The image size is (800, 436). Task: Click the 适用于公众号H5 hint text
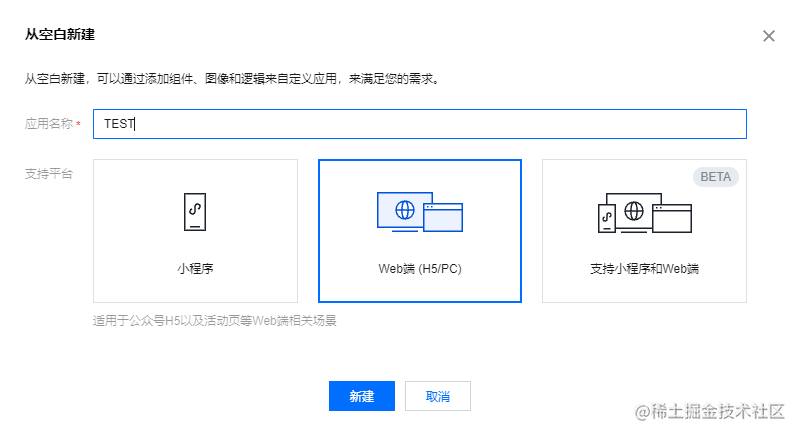215,321
